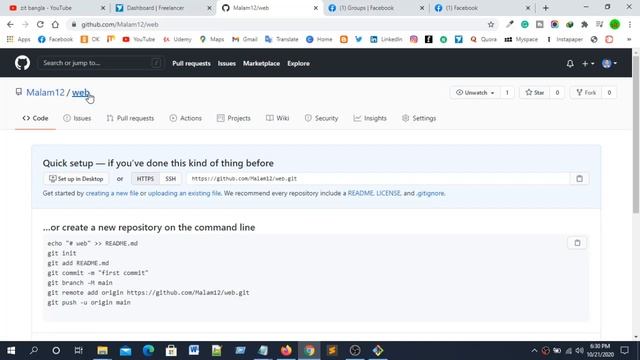The height and width of the screenshot is (360, 640).
Task: Toggle clone URL to SSH
Action: tap(170, 179)
